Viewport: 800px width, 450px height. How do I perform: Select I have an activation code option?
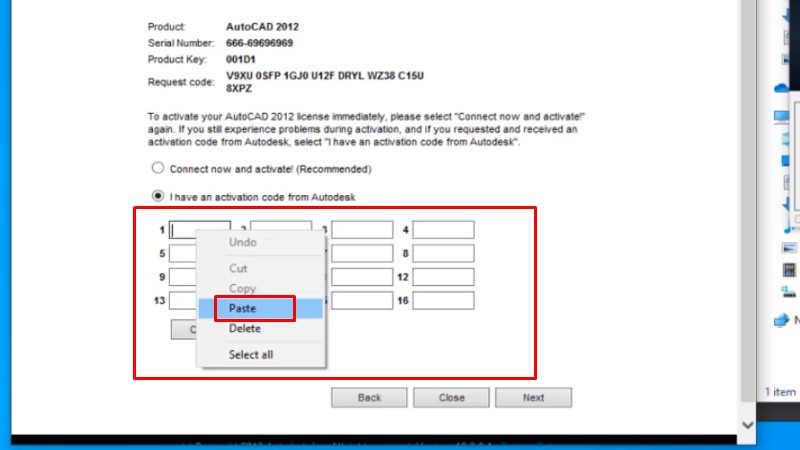click(x=158, y=196)
